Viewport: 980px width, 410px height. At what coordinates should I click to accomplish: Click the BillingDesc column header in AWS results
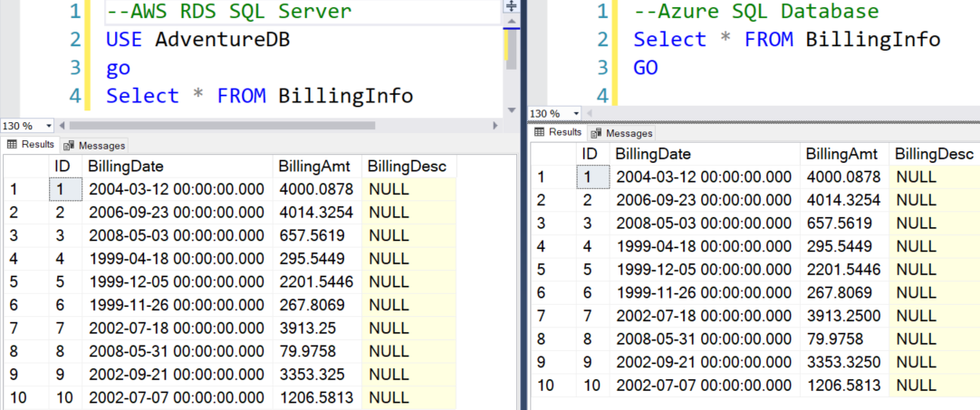[409, 167]
